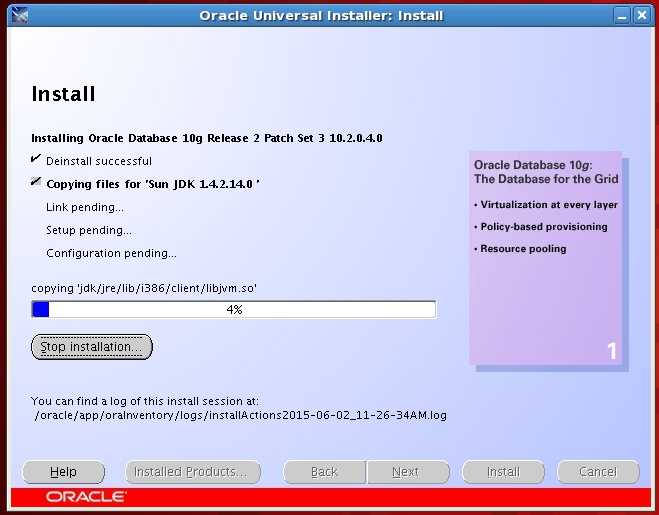The height and width of the screenshot is (515, 659).
Task: Click 'Virtualization at every layer' bullet
Action: coord(546,205)
